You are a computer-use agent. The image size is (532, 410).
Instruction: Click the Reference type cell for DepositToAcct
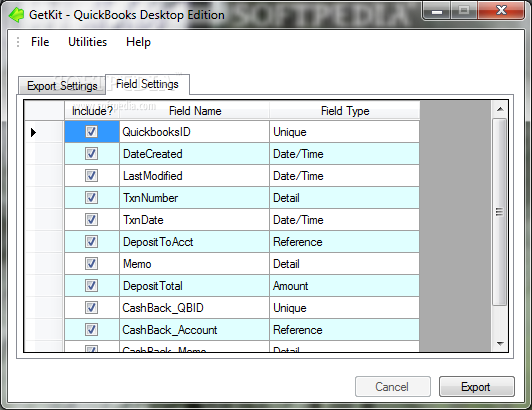click(344, 242)
